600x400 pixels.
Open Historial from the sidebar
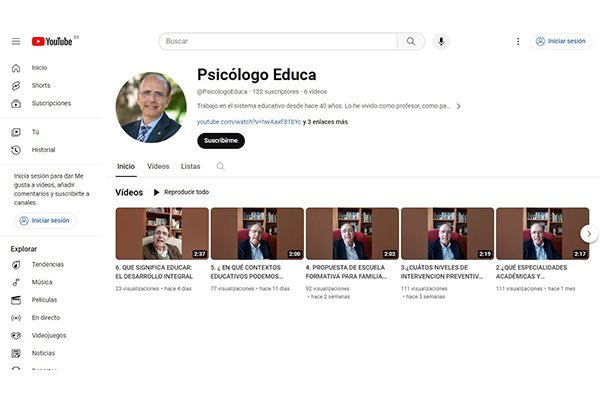point(43,150)
